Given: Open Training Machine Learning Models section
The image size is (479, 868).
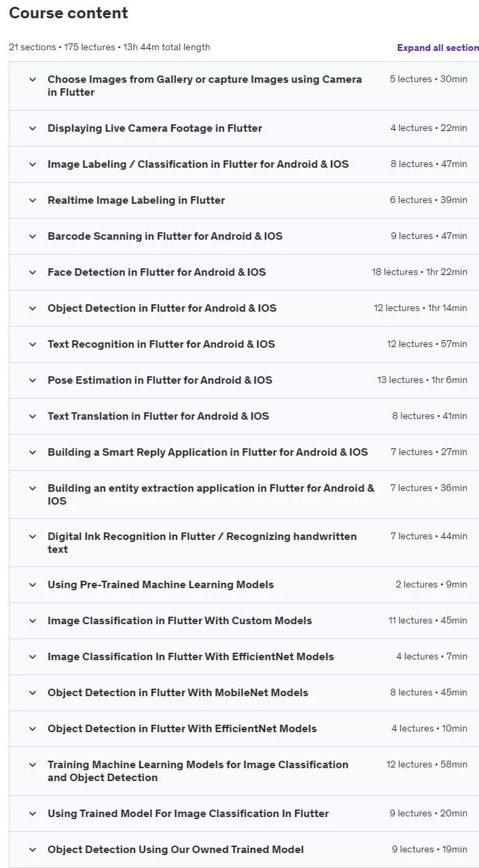Looking at the screenshot, I should 244,771.
